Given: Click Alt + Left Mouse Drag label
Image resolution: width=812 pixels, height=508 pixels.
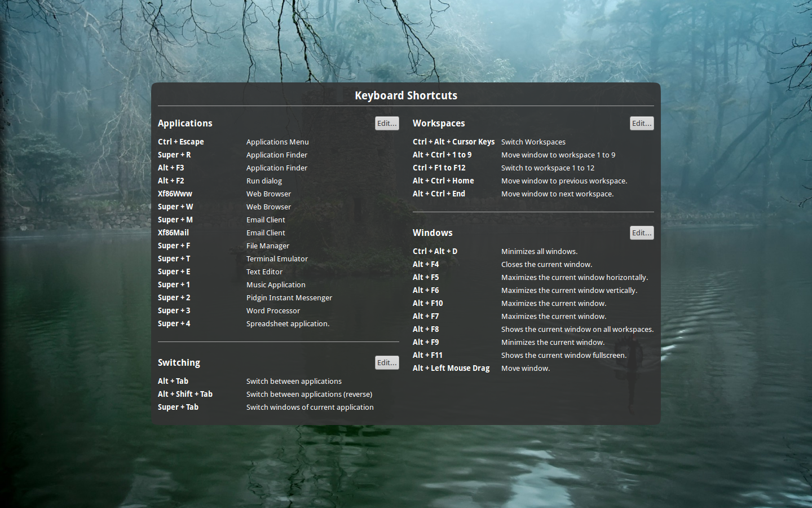Looking at the screenshot, I should [451, 368].
